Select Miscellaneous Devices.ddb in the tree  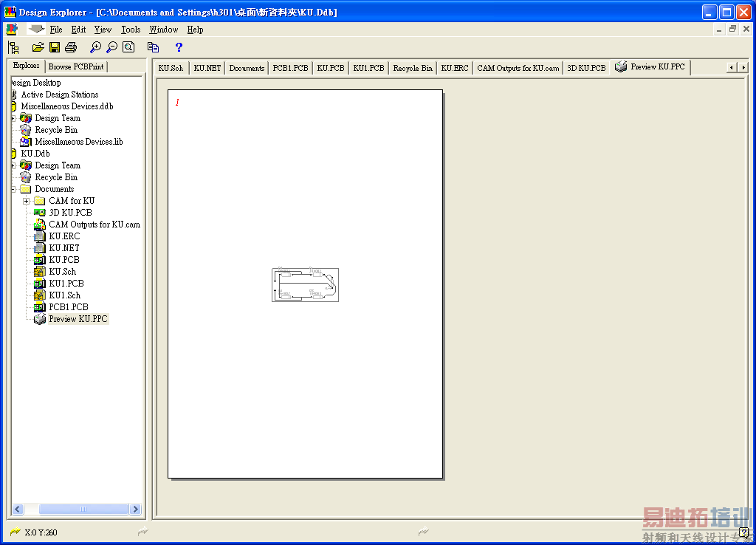coord(67,106)
